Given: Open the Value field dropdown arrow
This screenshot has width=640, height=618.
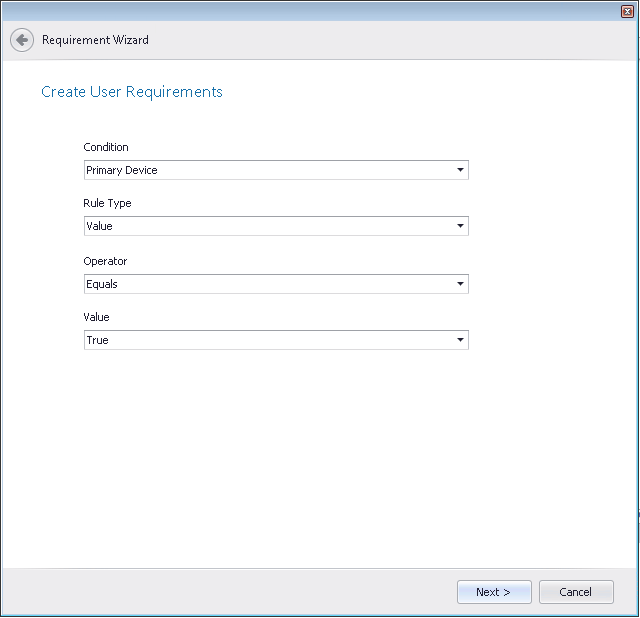Looking at the screenshot, I should (x=460, y=340).
